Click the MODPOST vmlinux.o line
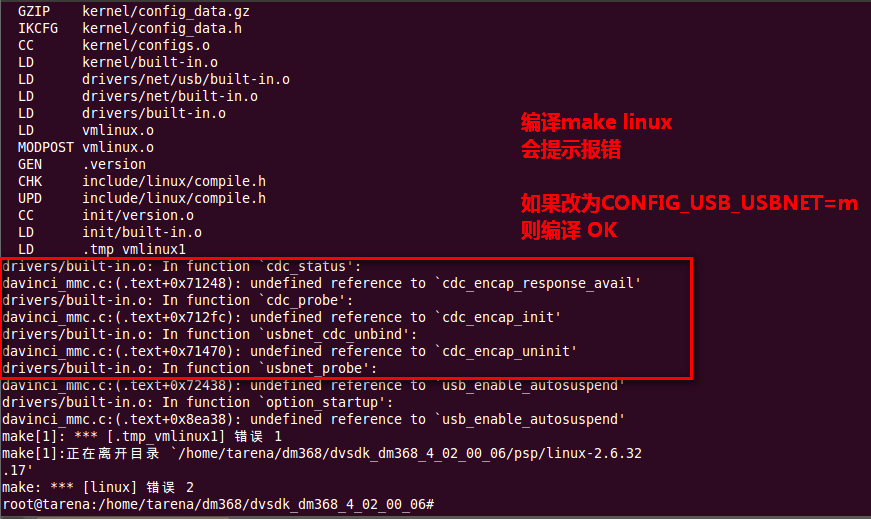This screenshot has height=519, width=871. pyautogui.click(x=86, y=148)
